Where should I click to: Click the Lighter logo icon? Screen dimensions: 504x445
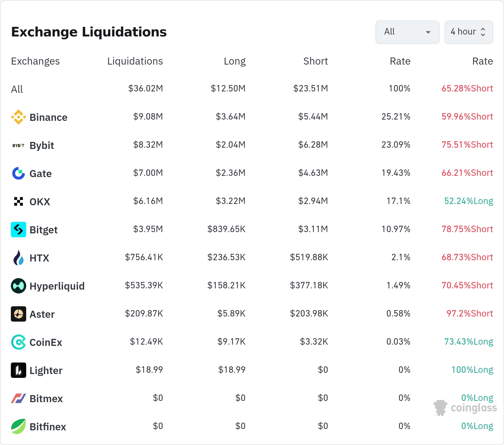19,370
